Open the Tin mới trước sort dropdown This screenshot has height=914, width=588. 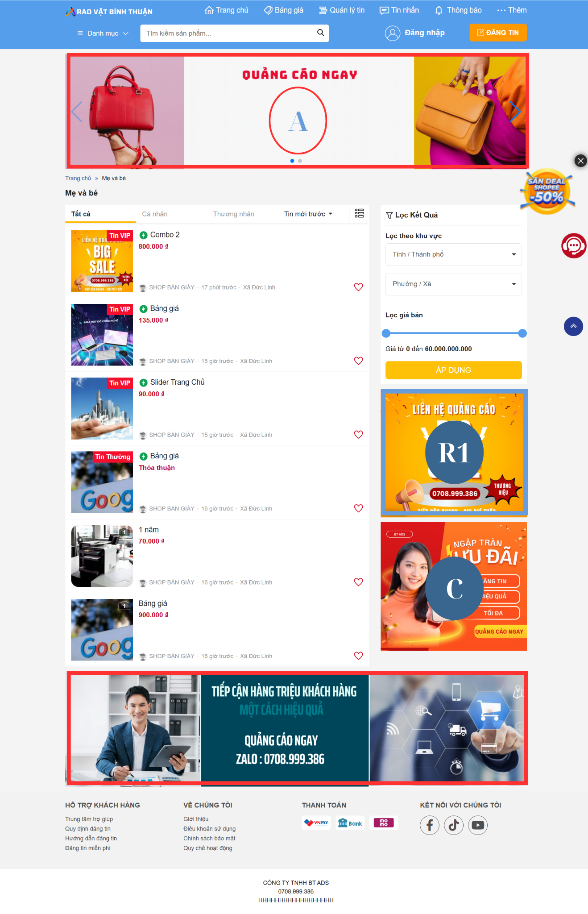pyautogui.click(x=308, y=214)
